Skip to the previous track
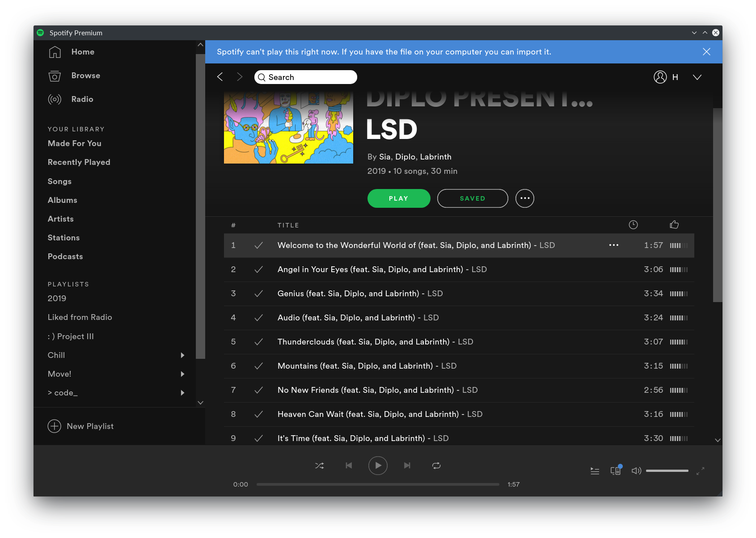 pyautogui.click(x=349, y=466)
